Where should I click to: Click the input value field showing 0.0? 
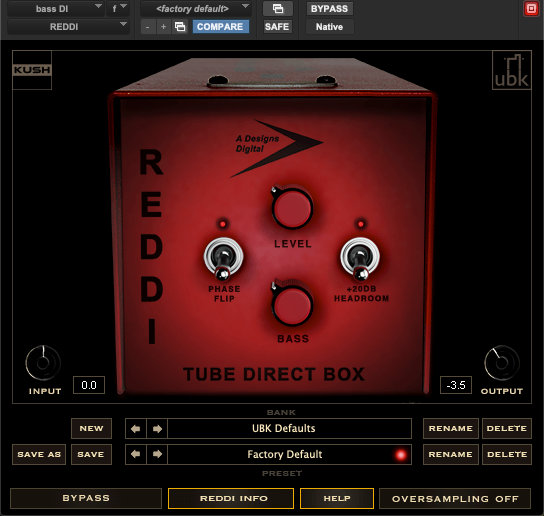coord(89,385)
